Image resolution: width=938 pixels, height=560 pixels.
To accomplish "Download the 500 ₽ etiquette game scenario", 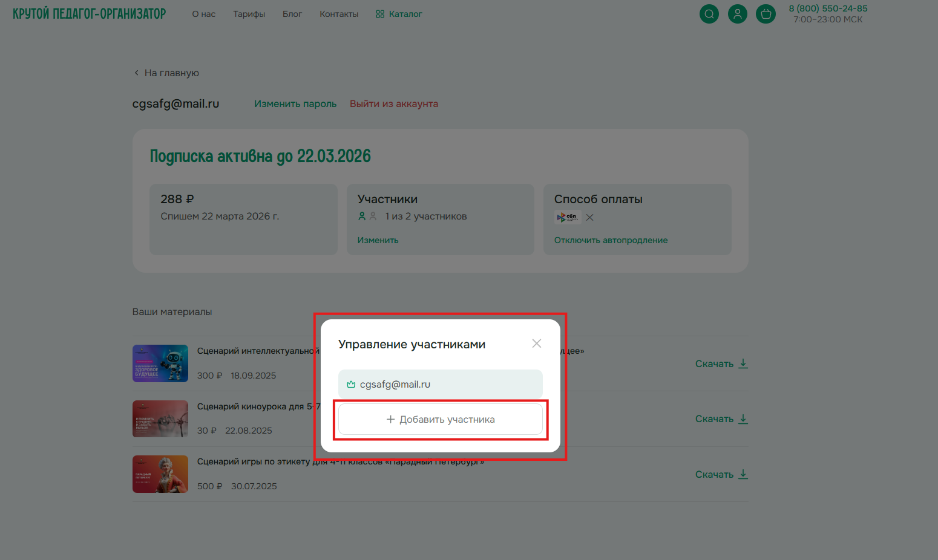I will point(721,475).
